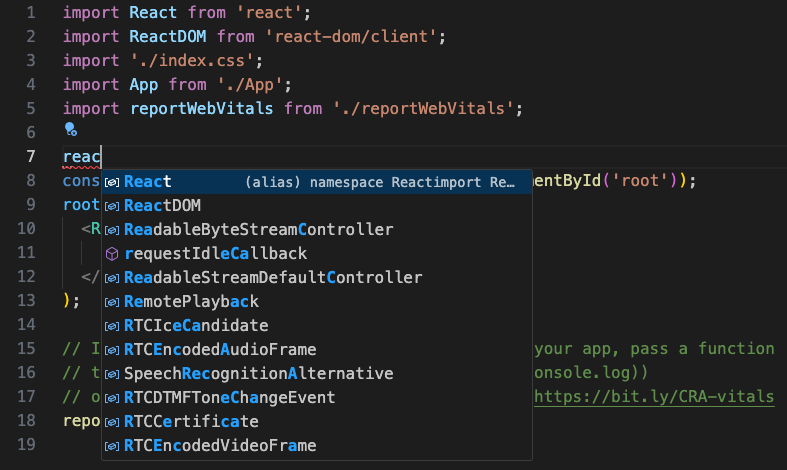The height and width of the screenshot is (470, 787).
Task: Click the variable icon beside RemotePlayback
Action: (x=112, y=302)
